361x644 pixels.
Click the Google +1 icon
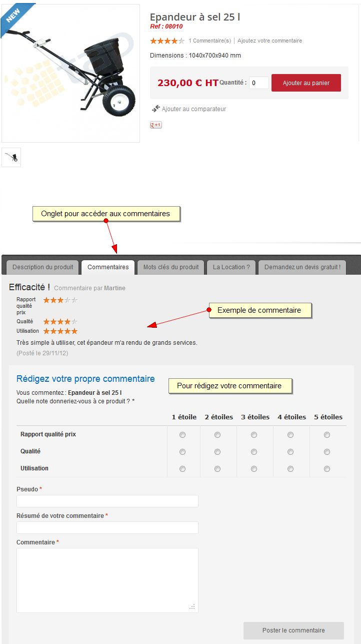click(156, 125)
